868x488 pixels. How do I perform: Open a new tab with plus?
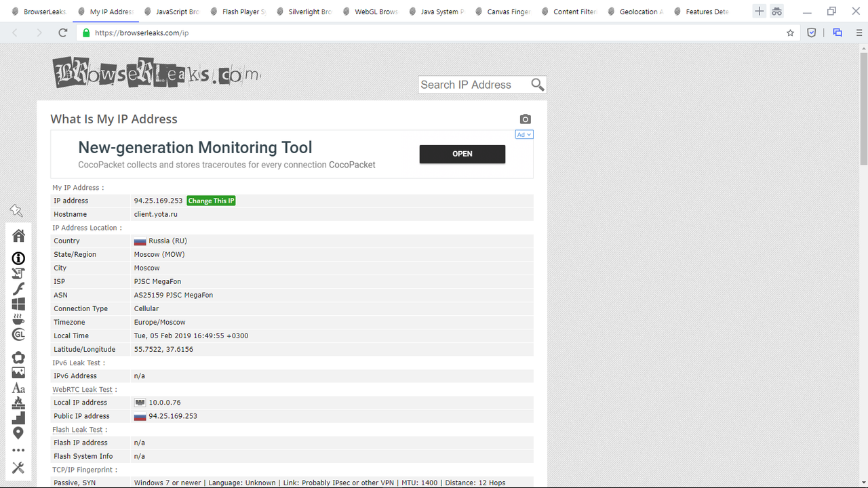point(759,12)
